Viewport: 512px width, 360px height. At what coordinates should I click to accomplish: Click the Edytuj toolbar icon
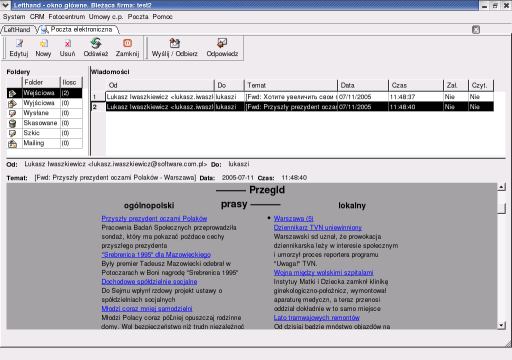19,43
